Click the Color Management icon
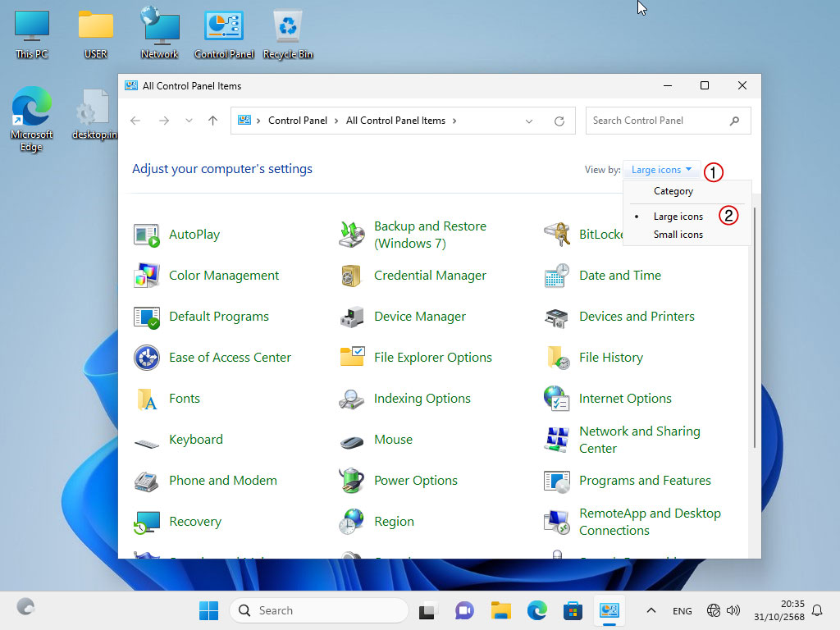840x630 pixels. click(x=147, y=276)
